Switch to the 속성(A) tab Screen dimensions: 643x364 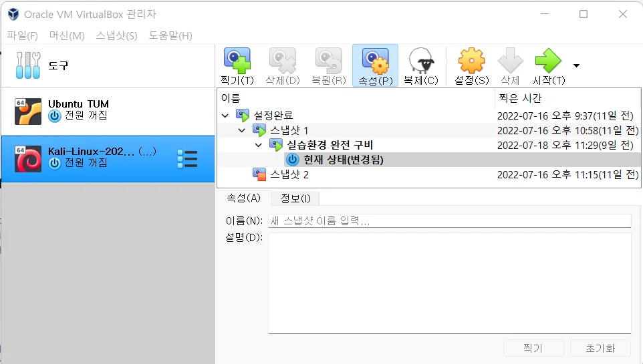coord(243,198)
